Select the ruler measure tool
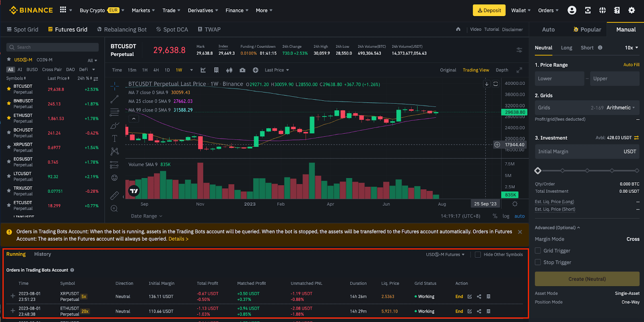 click(x=114, y=196)
